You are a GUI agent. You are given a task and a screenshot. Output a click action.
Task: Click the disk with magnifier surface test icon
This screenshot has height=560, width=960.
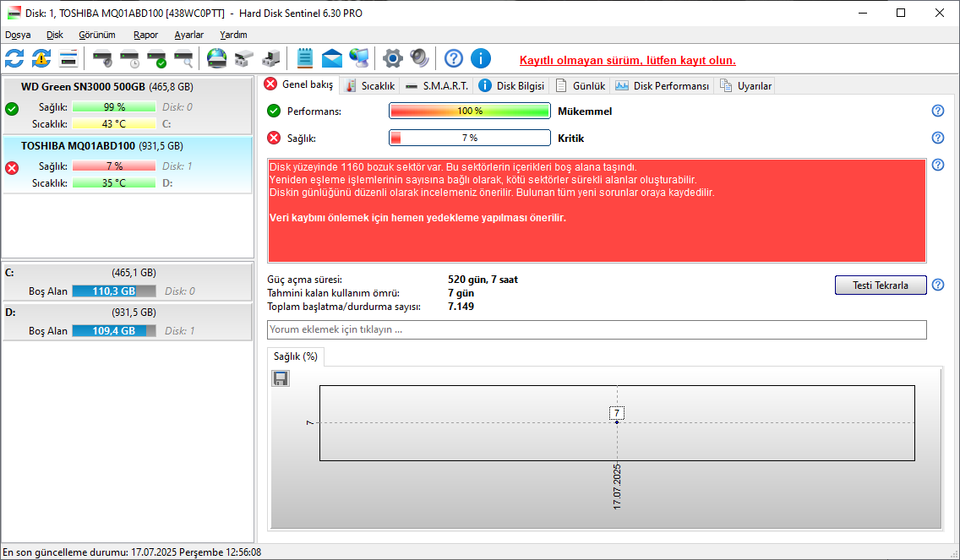coord(183,59)
